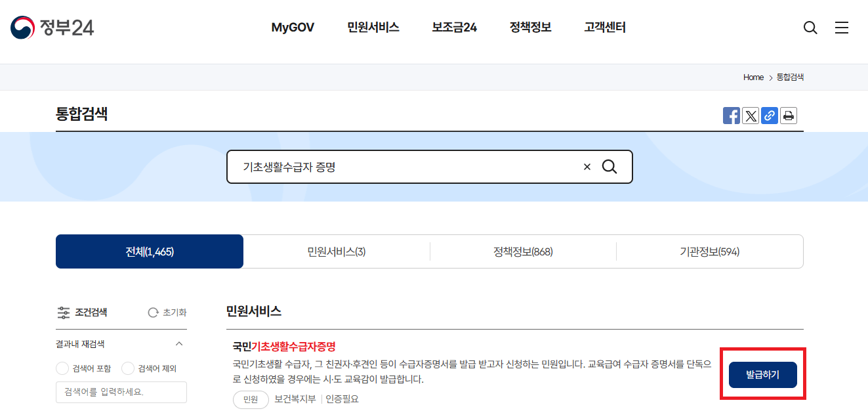The height and width of the screenshot is (411, 868).
Task: Clear the search box with the × icon
Action: 587,167
